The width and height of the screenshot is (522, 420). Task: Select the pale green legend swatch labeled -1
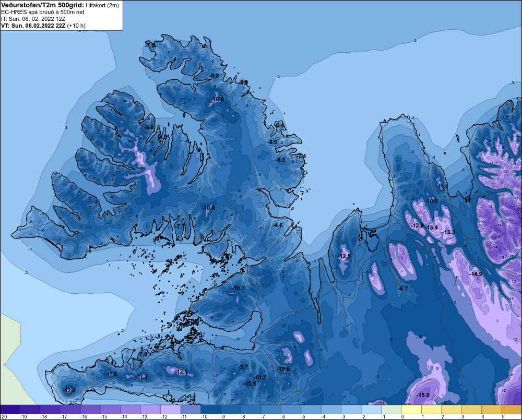point(391,410)
